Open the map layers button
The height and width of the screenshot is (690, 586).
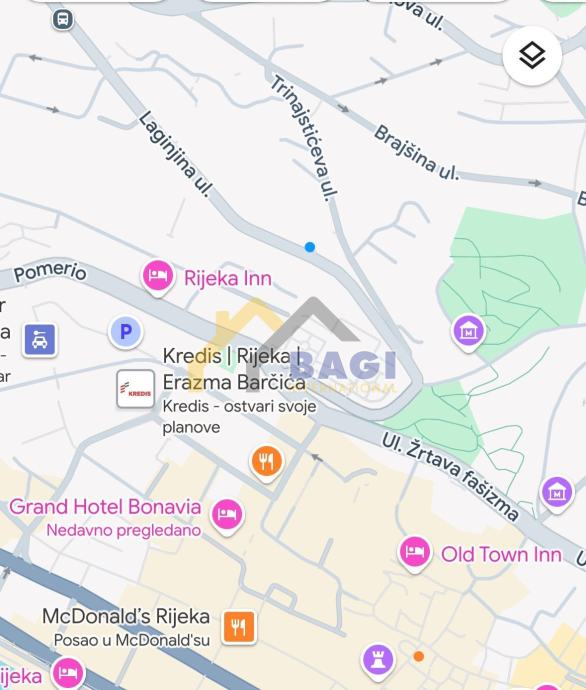[x=532, y=55]
